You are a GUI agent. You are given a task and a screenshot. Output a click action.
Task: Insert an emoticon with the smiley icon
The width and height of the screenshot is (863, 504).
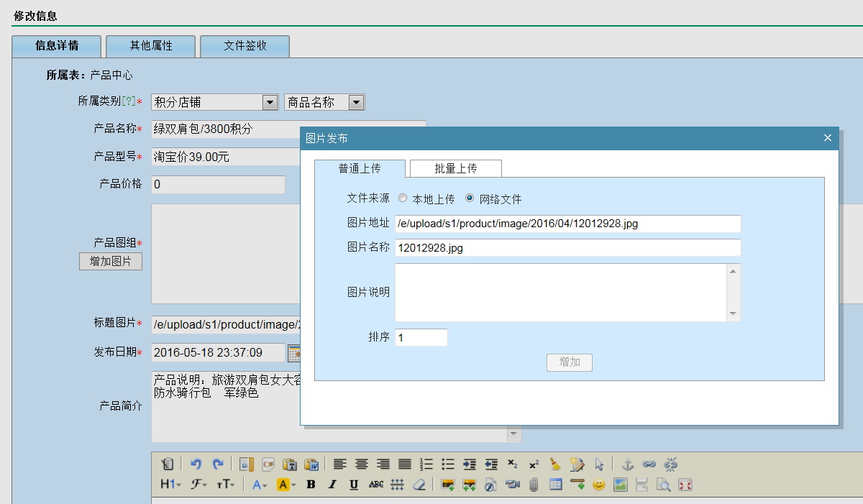[598, 485]
